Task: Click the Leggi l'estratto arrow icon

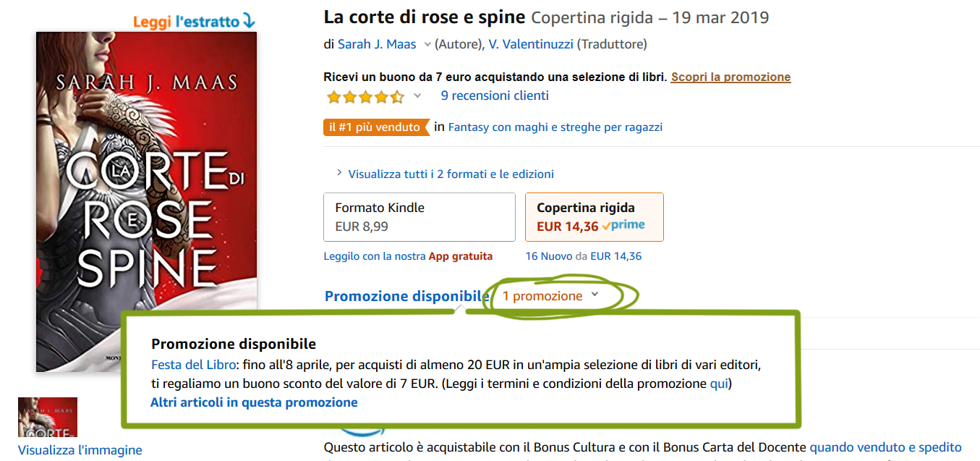Action: 249,21
